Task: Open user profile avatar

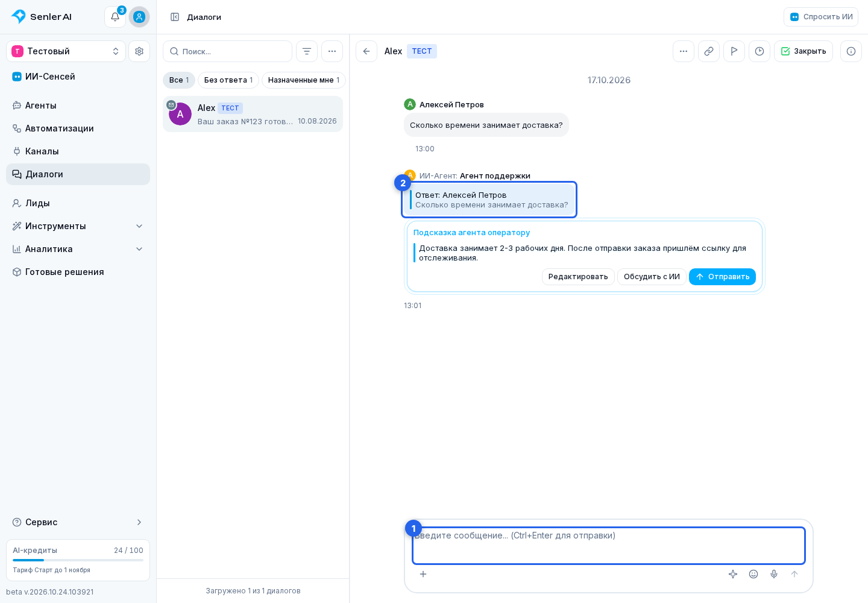Action: point(139,17)
